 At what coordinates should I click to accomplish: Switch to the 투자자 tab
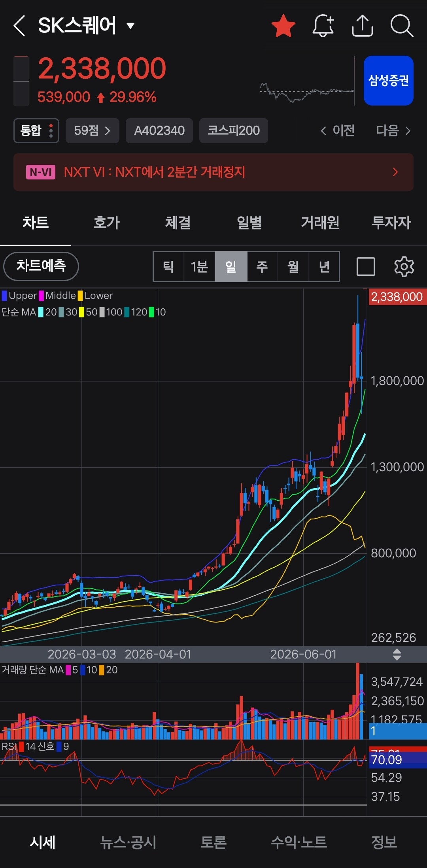[x=391, y=223]
